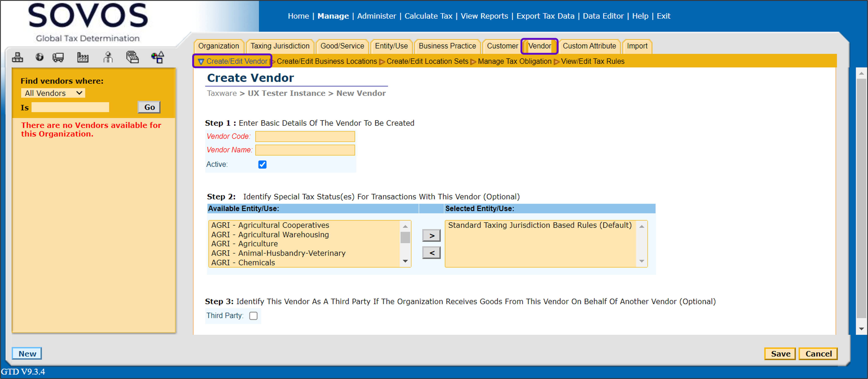Click the organization hierarchy chart icon
868x379 pixels.
pos(18,57)
